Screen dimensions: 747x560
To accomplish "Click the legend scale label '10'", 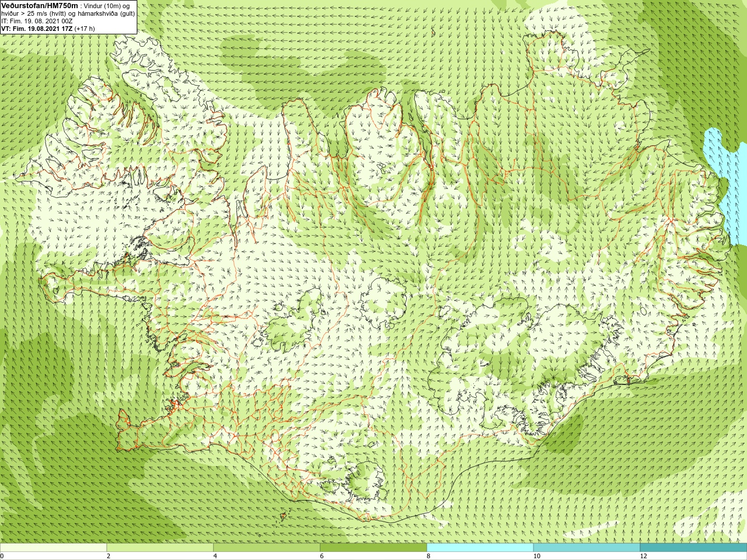I will coord(537,556).
